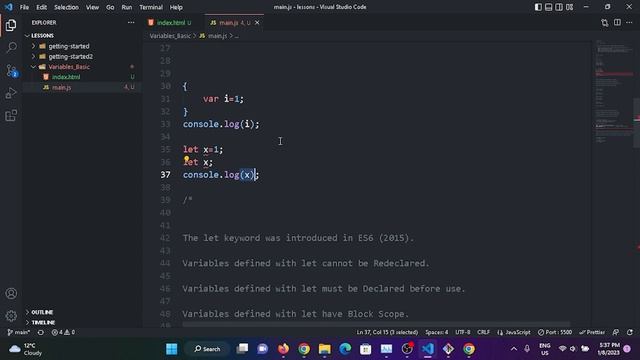Open the Source Control view
The image size is (640, 360).
pyautogui.click(x=11, y=71)
